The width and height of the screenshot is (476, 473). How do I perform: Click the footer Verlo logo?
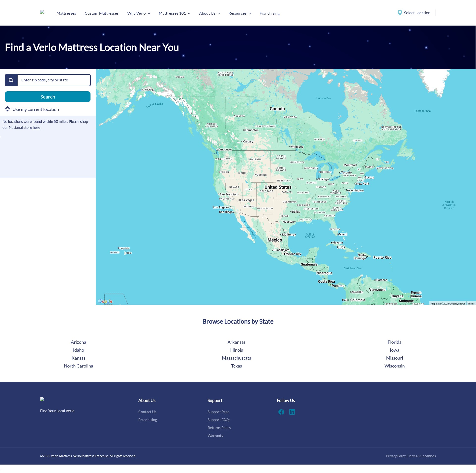[x=42, y=399]
